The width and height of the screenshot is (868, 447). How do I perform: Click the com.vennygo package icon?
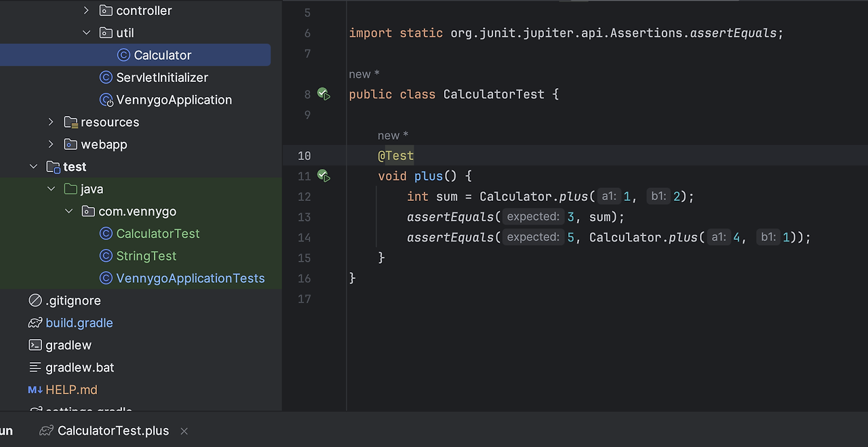click(x=88, y=212)
